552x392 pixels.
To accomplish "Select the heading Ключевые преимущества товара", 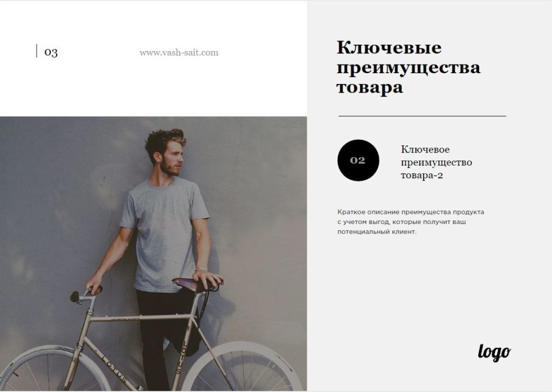I will coord(409,67).
